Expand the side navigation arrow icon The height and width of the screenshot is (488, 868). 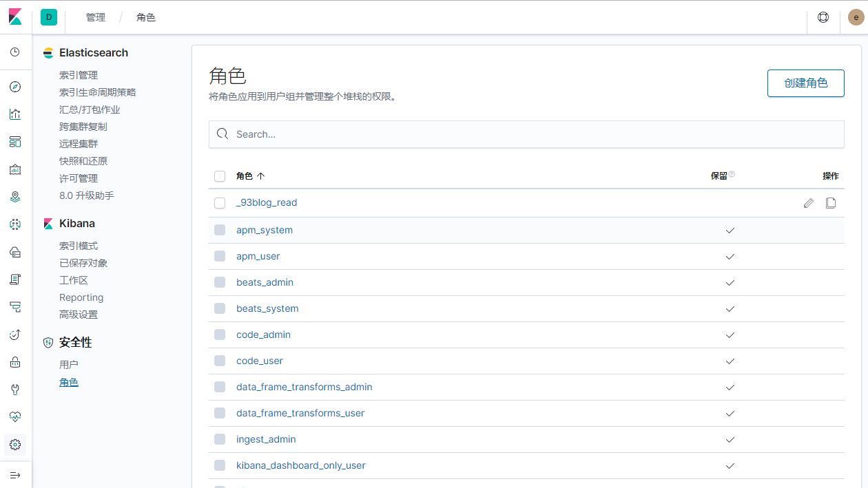pos(15,475)
